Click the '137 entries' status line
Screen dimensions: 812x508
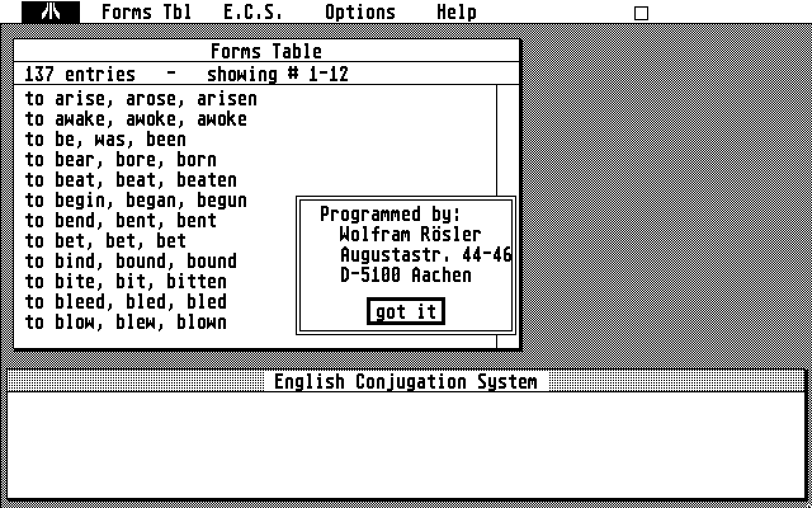(266, 74)
